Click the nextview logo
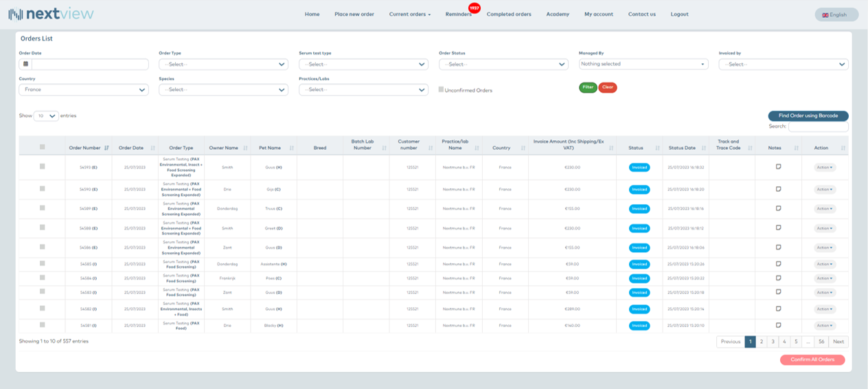868x389 pixels. point(51,14)
